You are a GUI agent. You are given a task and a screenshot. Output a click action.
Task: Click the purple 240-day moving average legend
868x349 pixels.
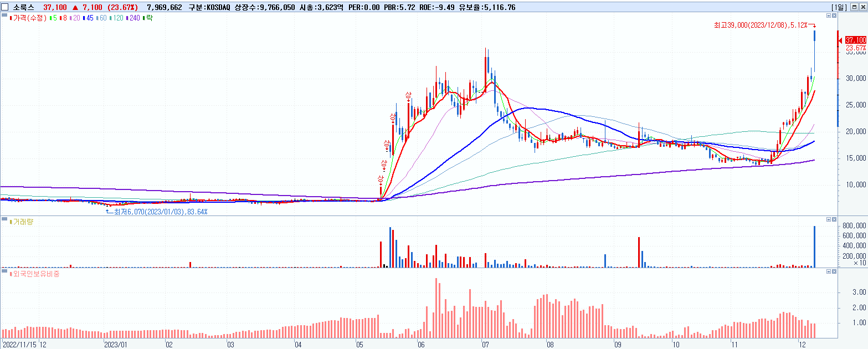tap(133, 18)
